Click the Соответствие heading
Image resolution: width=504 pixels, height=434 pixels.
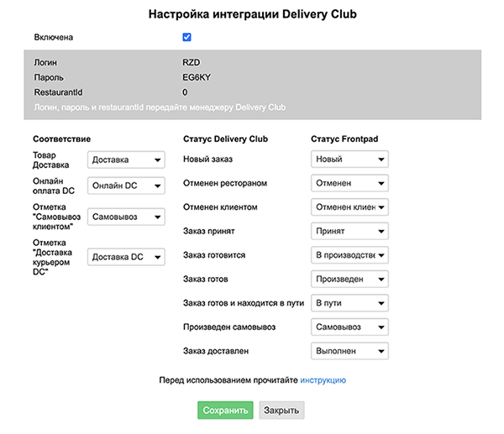(61, 139)
